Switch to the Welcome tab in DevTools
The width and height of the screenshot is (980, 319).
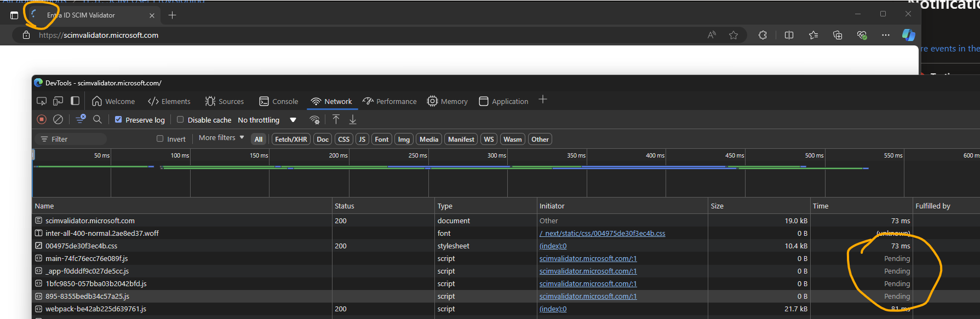113,101
